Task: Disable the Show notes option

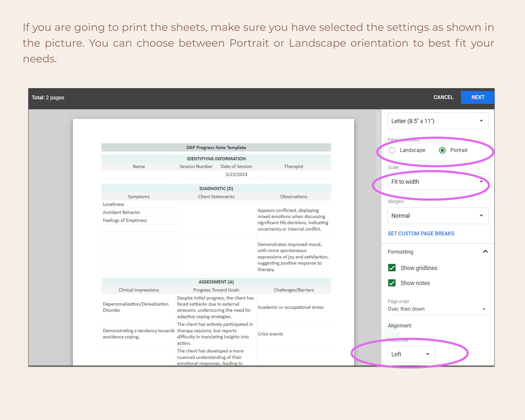Action: coord(392,283)
